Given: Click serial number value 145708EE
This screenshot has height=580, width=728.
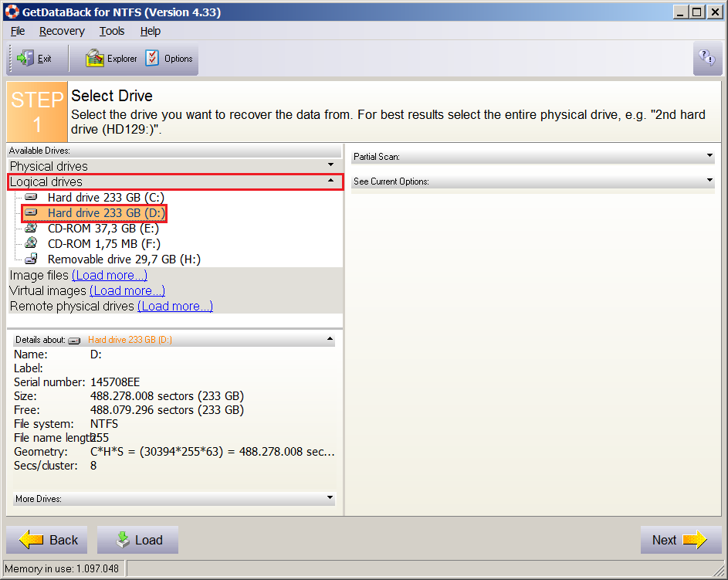Looking at the screenshot, I should click(x=115, y=382).
